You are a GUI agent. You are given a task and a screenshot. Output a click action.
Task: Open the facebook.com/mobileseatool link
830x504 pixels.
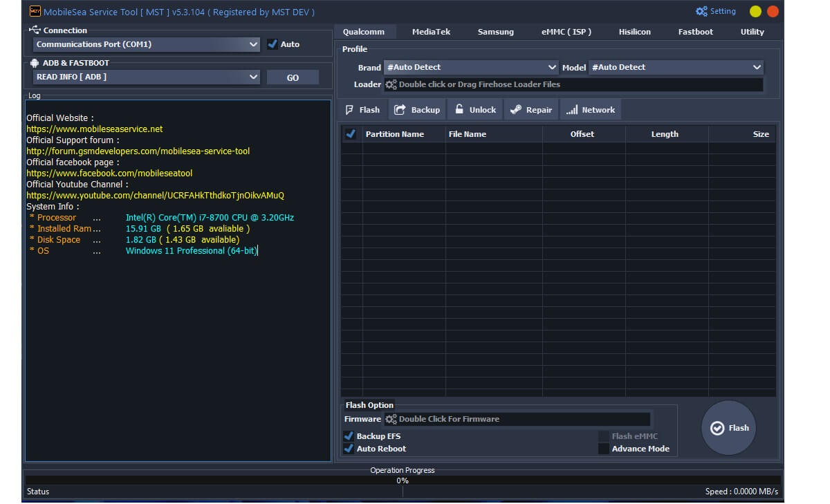109,174
